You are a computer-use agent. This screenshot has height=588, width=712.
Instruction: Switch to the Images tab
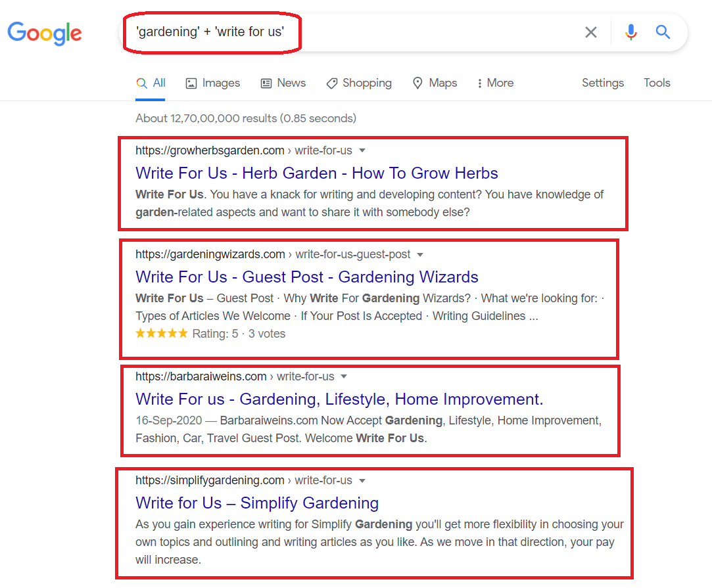pyautogui.click(x=212, y=83)
